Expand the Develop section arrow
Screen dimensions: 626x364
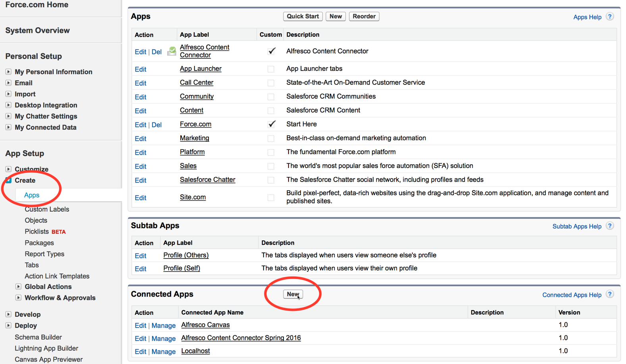(x=8, y=314)
